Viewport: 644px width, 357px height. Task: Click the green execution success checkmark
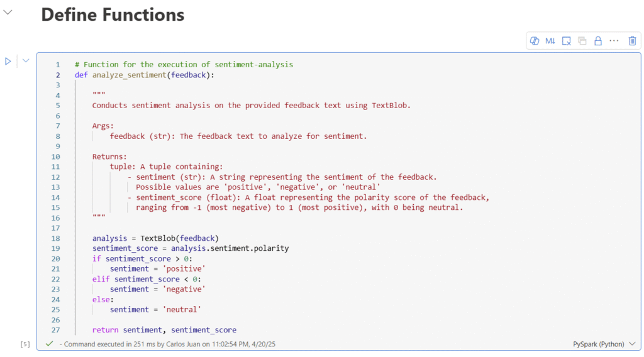[49, 343]
